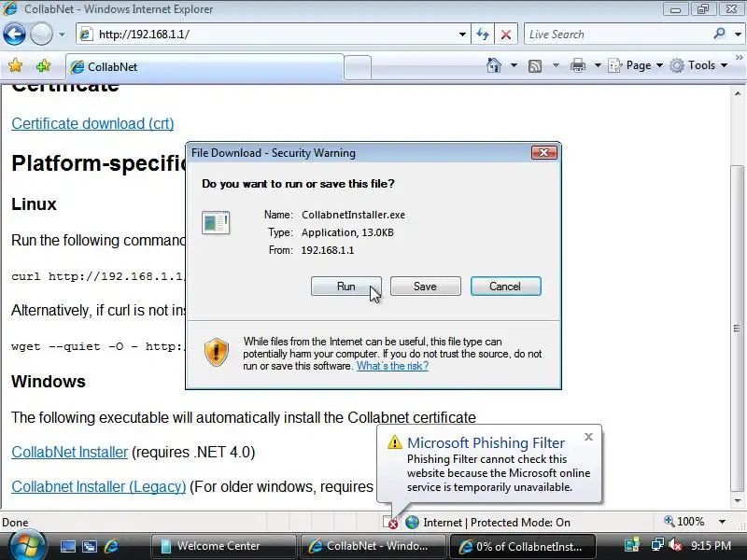The image size is (747, 560).
Task: Open the Tools menu
Action: pos(698,65)
